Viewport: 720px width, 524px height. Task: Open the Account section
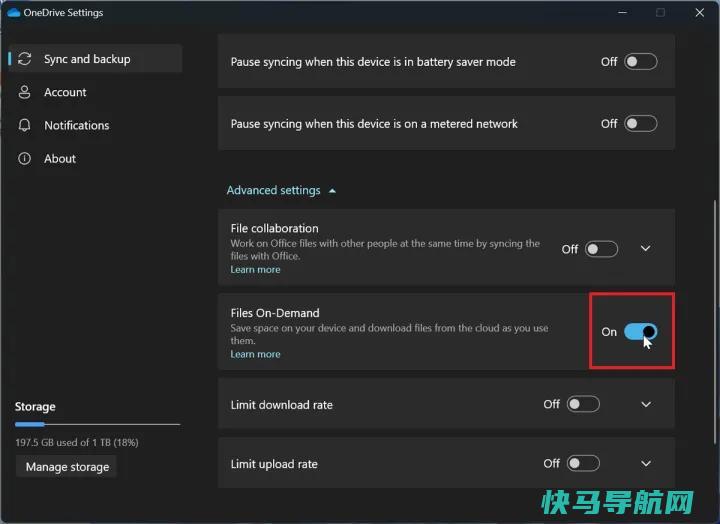pyautogui.click(x=96, y=92)
